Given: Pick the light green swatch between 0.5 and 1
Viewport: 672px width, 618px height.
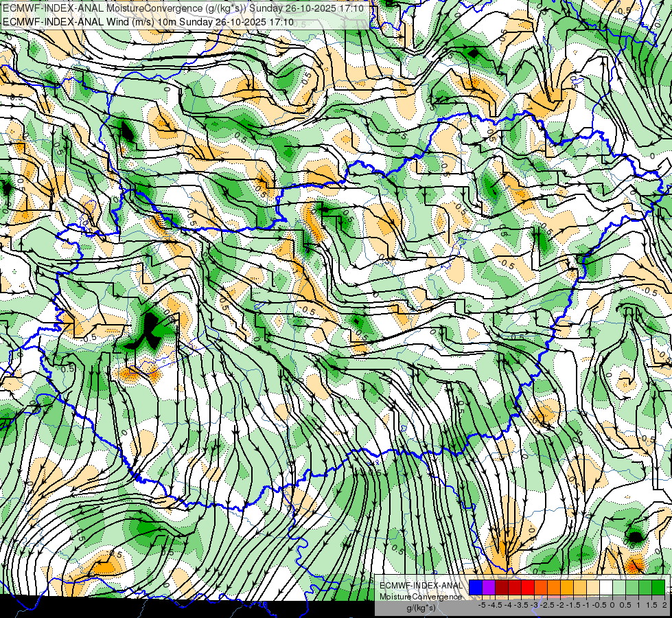Looking at the screenshot, I should [632, 588].
